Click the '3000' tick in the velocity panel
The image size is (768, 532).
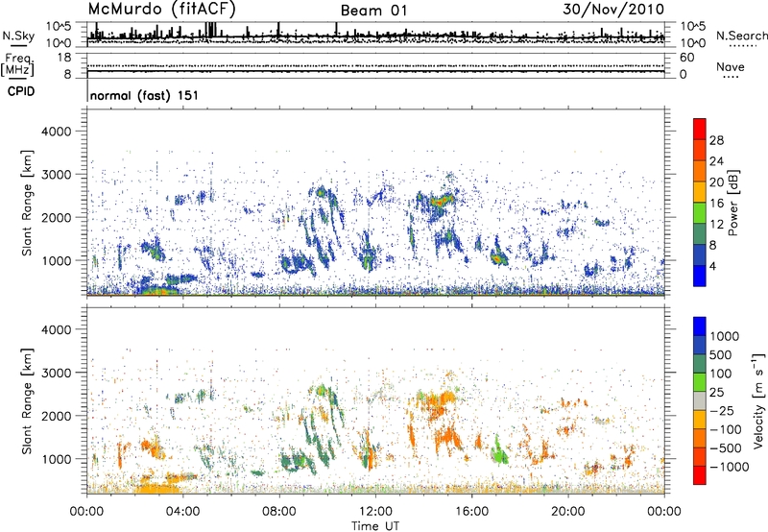point(56,373)
